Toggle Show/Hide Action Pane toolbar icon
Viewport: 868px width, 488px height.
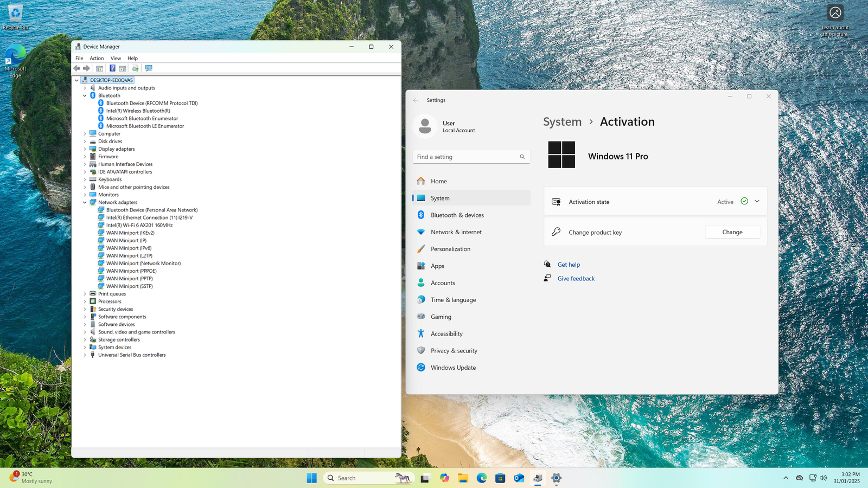[x=123, y=68]
